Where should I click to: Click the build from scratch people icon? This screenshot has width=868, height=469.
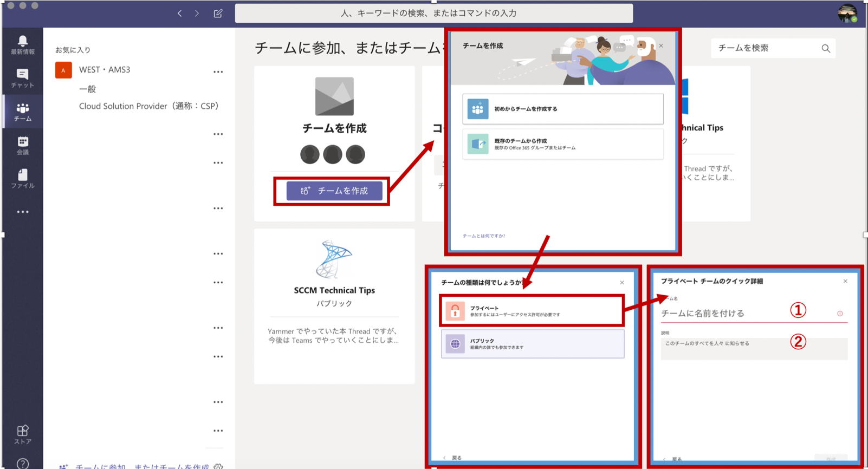point(477,109)
